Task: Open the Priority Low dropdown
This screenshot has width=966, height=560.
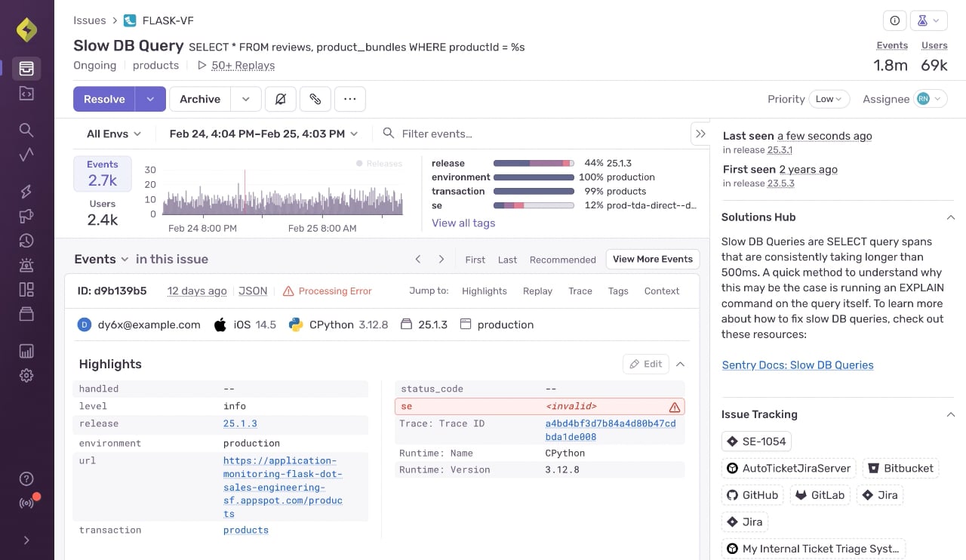Action: pos(829,99)
